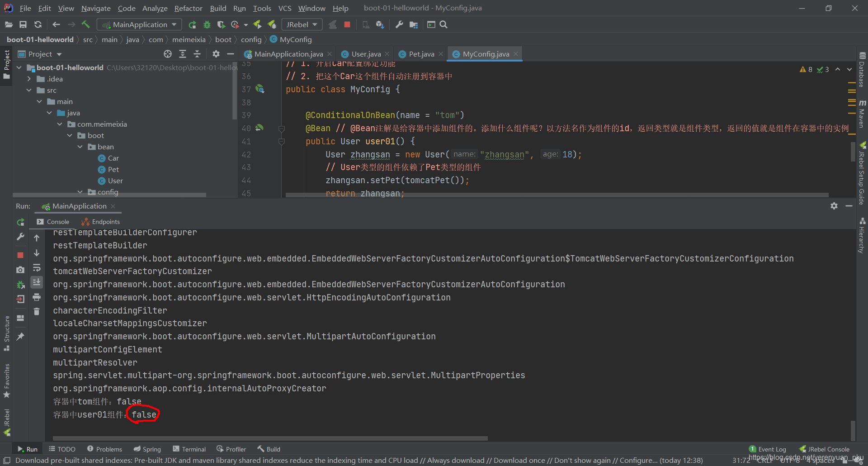Open the Endpoints tab in Run panel
Screen dimensions: 868x466
(x=101, y=222)
